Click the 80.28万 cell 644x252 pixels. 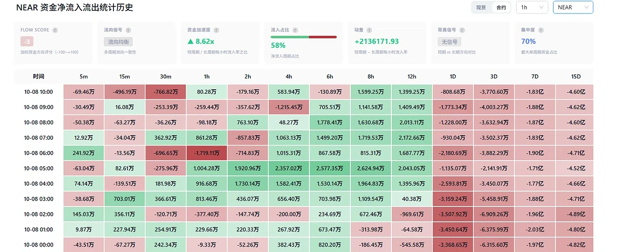[x=207, y=92]
